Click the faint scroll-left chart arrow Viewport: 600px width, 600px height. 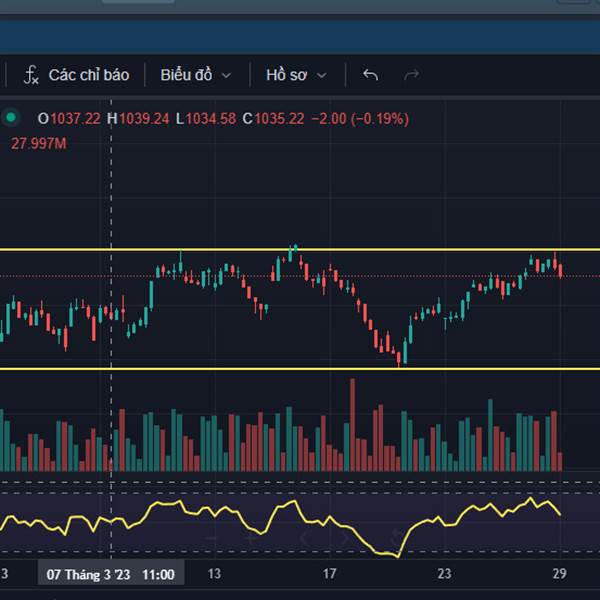(x=305, y=539)
